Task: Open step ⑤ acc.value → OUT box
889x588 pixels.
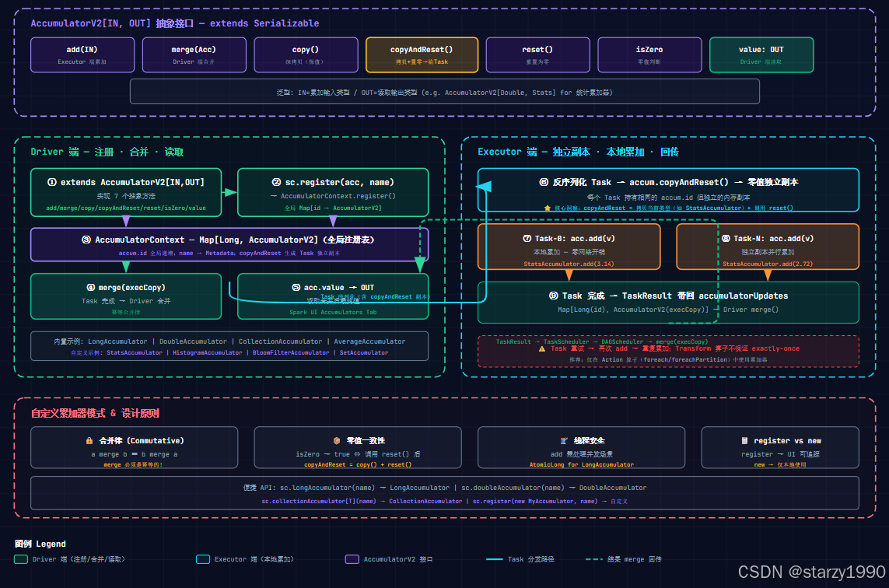Action: [333, 296]
